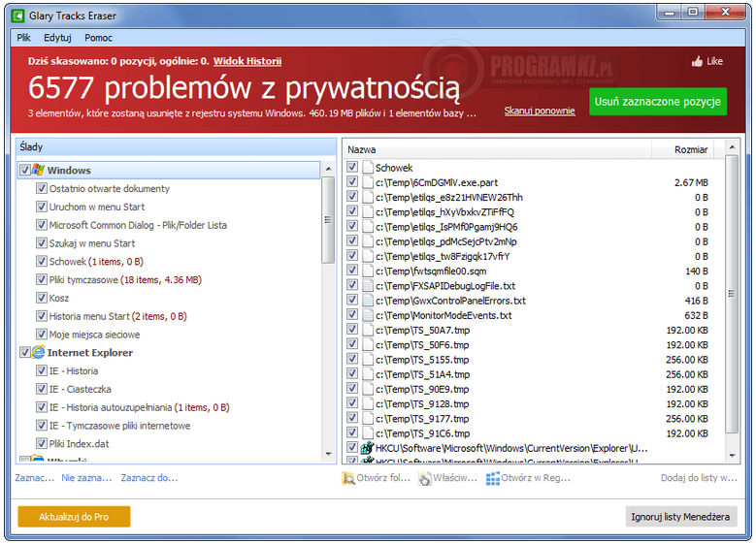This screenshot has width=756, height=543.
Task: Click the 2.67 MB size cell
Action: coord(691,182)
